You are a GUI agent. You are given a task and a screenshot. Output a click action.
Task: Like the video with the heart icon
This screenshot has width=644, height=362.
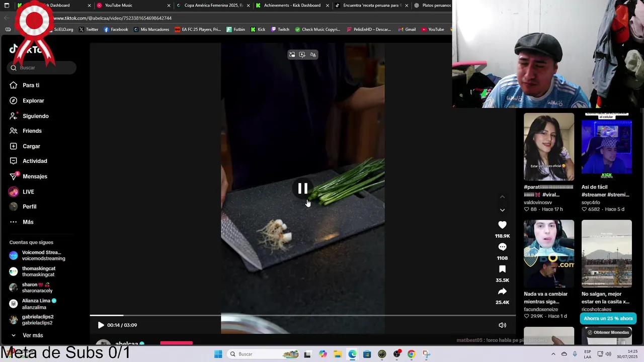tap(502, 225)
